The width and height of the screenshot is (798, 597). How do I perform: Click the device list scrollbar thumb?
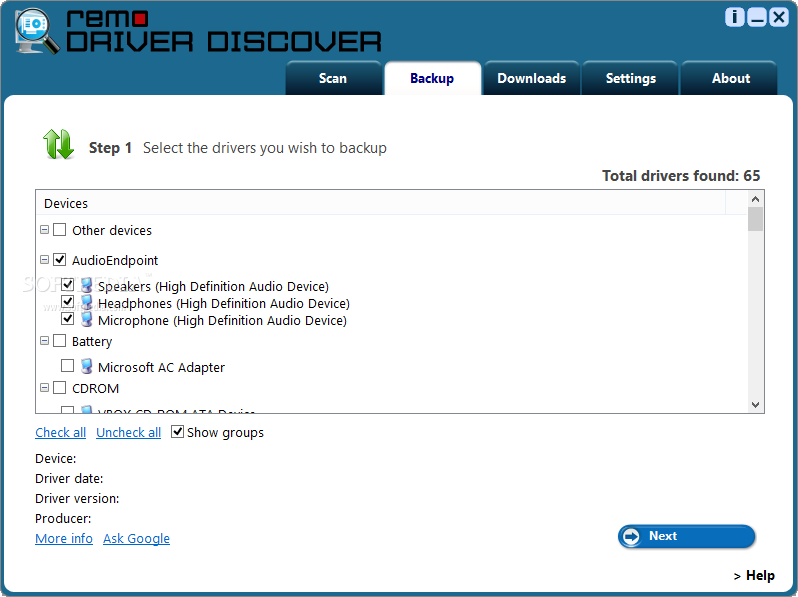click(x=755, y=219)
